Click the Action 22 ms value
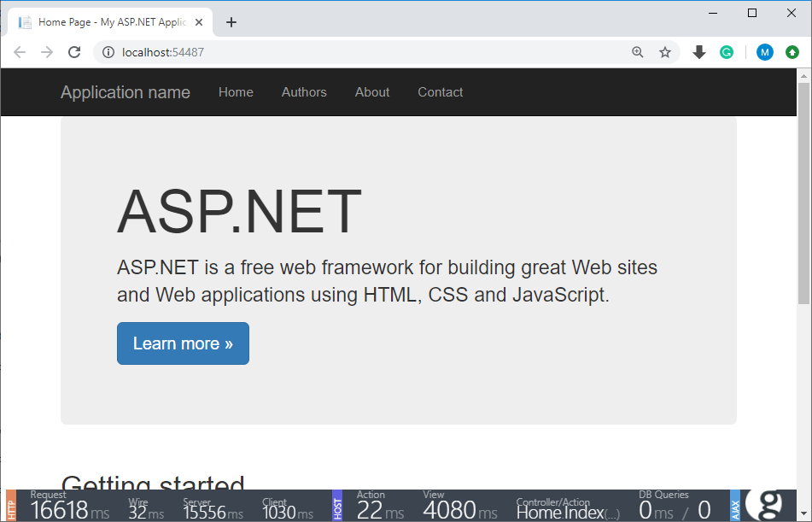The width and height of the screenshot is (812, 522). (380, 510)
